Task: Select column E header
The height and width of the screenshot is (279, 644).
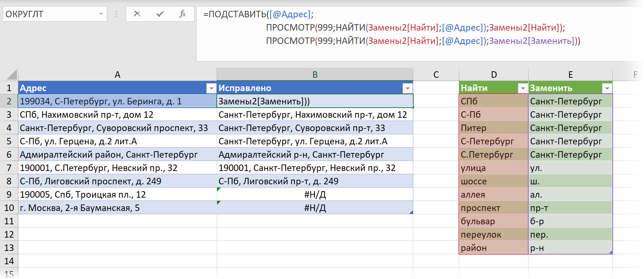Action: click(x=570, y=75)
